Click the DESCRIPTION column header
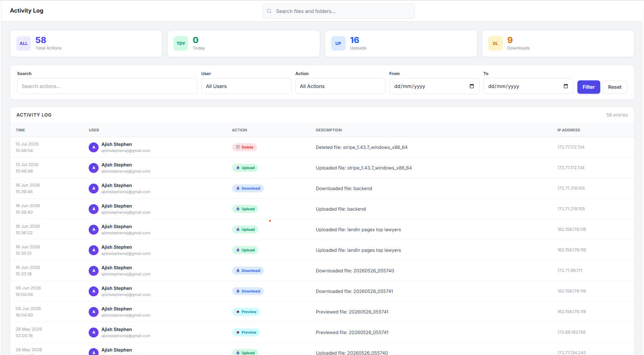Screen dimensions: 644x355 pos(329,130)
